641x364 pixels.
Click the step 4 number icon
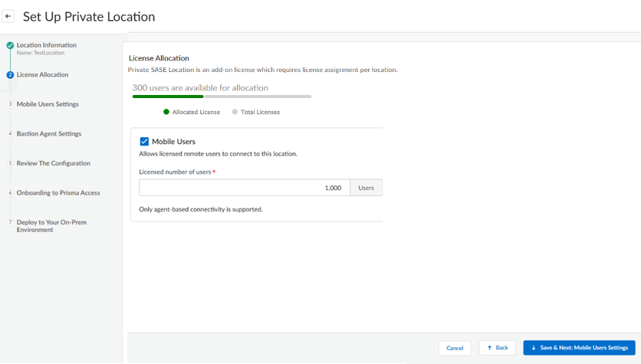coord(10,134)
